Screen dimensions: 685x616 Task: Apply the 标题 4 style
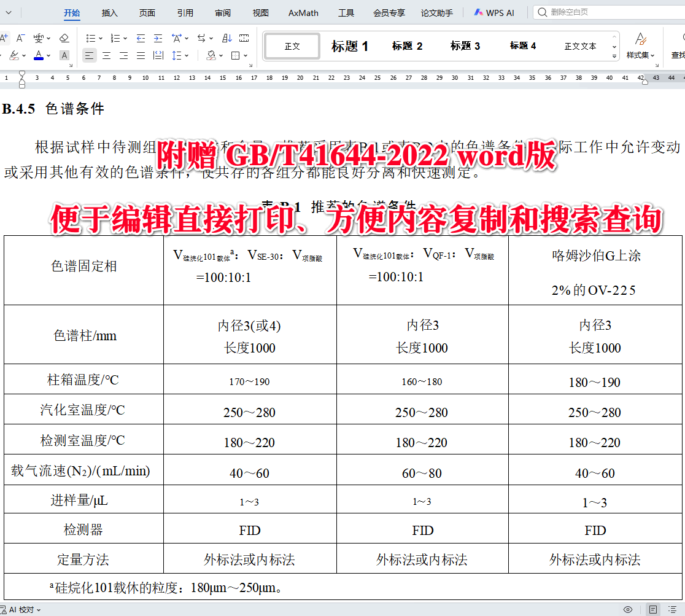coord(522,46)
